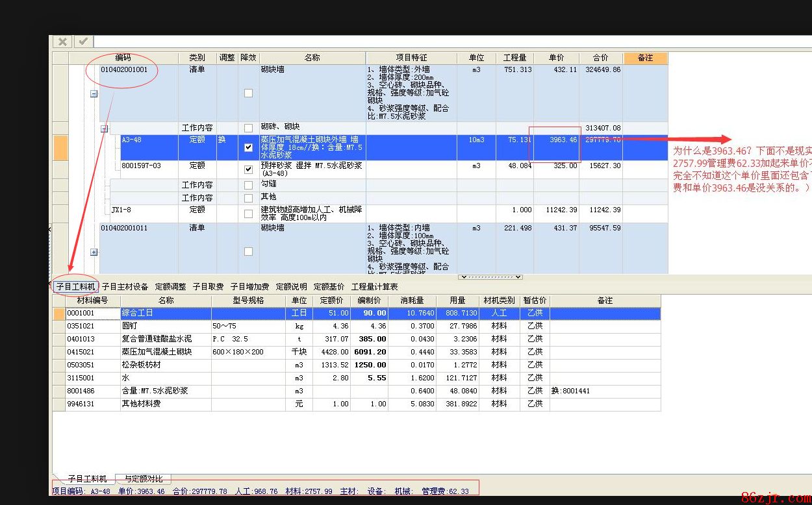The width and height of the screenshot is (812, 505).
Task: Switch to the 子目主材设备 tab
Action: (125, 286)
